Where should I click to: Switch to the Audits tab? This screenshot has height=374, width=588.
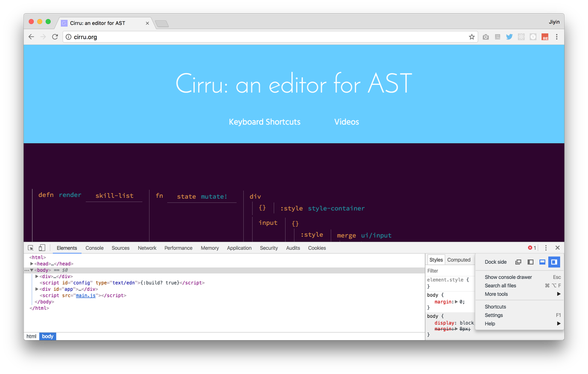click(x=293, y=248)
